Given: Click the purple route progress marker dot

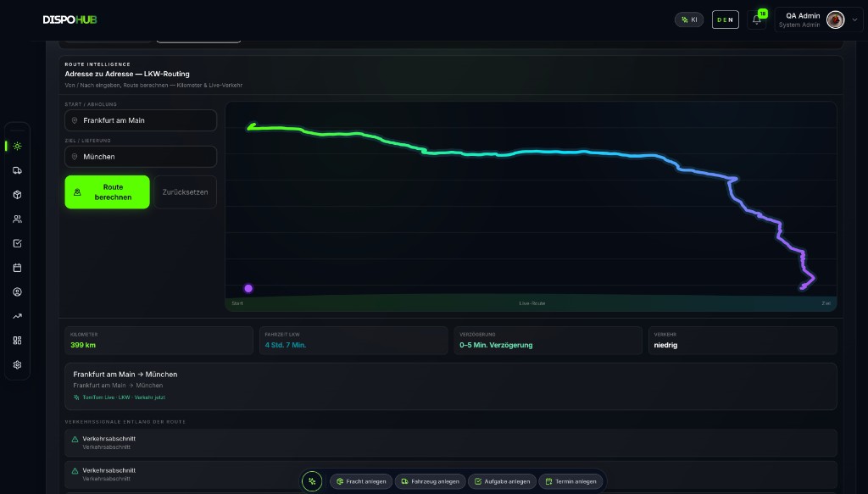Looking at the screenshot, I should pyautogui.click(x=248, y=288).
